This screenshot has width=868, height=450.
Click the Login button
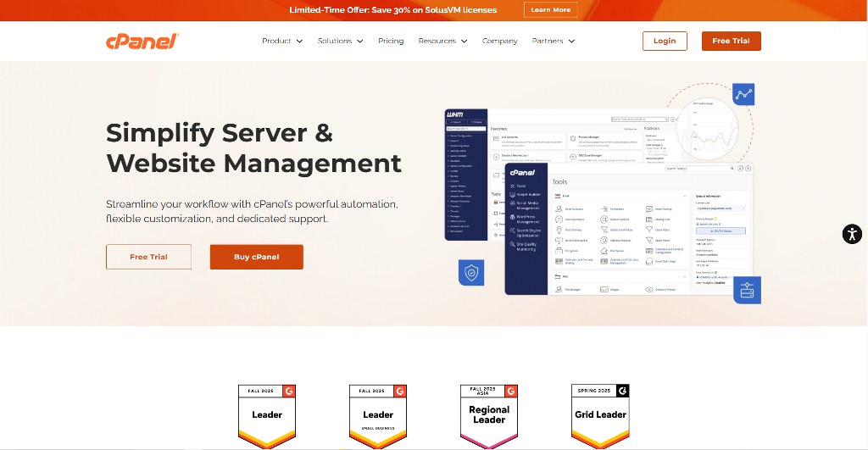click(x=665, y=41)
